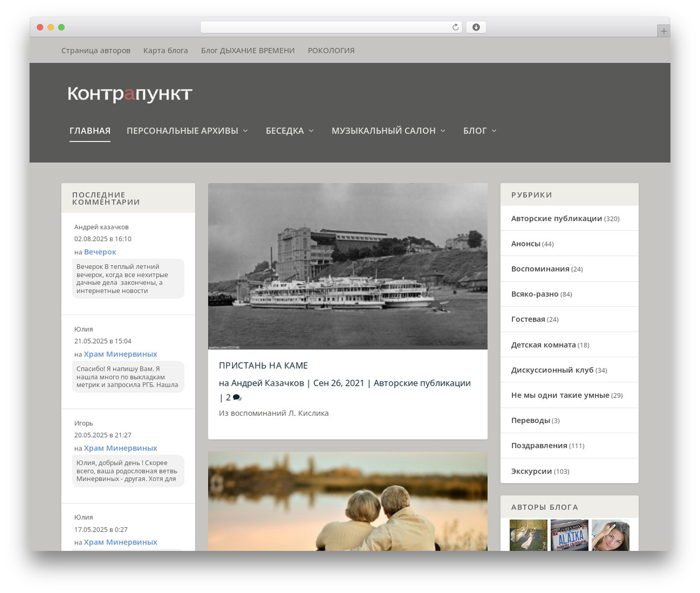Click excerpt Из воспоминаний Л. Кислика
700x593 pixels.
click(273, 413)
